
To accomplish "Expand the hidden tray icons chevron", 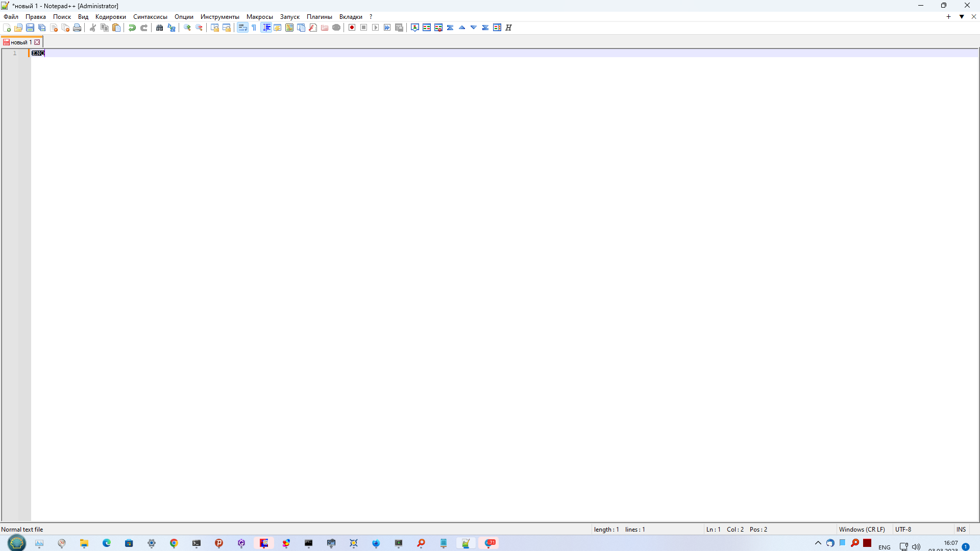I will point(817,543).
